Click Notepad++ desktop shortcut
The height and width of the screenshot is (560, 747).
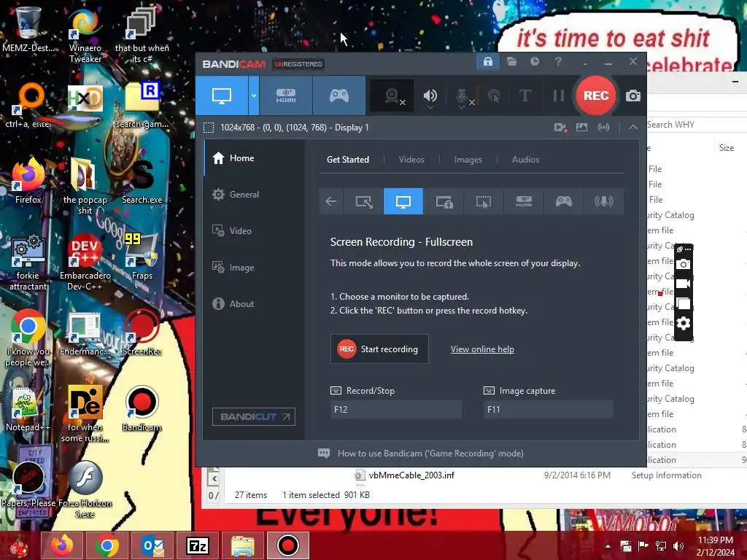click(28, 410)
